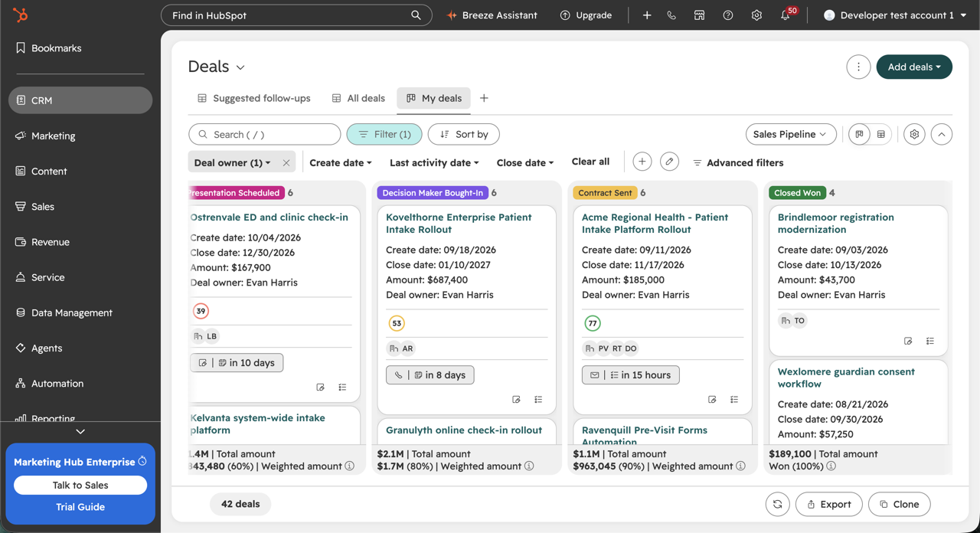Viewport: 980px width, 533px height.
Task: Click info icon beside $1.7M weighted amount
Action: click(x=529, y=466)
